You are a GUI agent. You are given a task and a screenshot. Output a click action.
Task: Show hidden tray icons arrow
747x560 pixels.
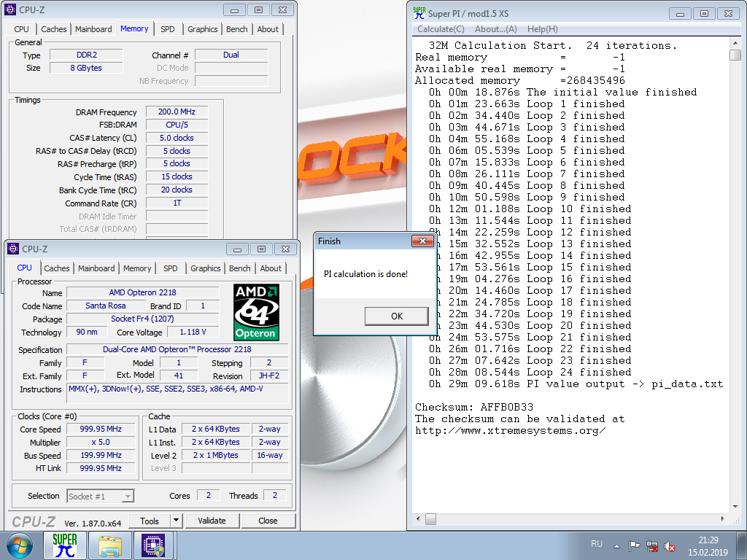[616, 546]
